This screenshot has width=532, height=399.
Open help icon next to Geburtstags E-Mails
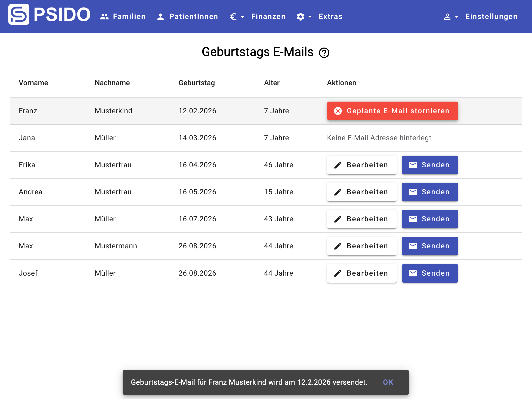pyautogui.click(x=324, y=53)
